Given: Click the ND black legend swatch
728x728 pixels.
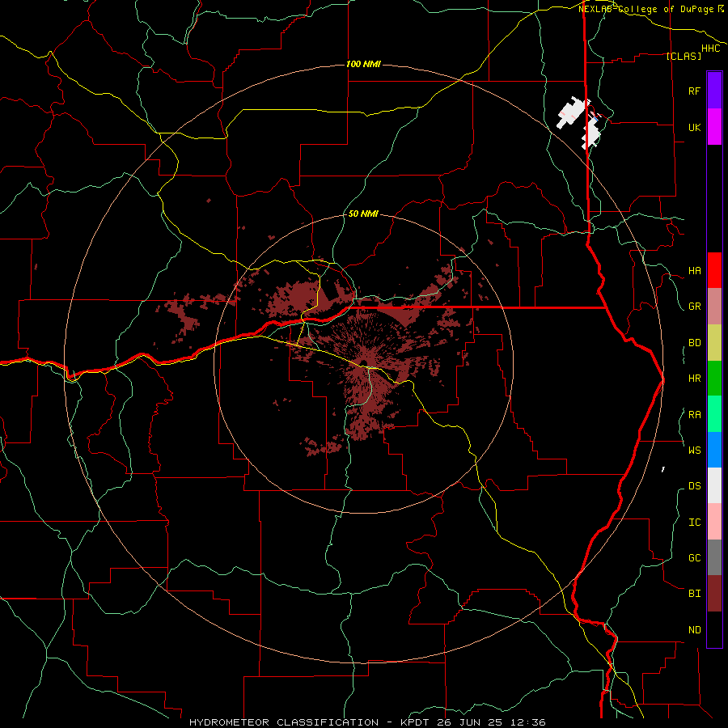Looking at the screenshot, I should coord(714,629).
